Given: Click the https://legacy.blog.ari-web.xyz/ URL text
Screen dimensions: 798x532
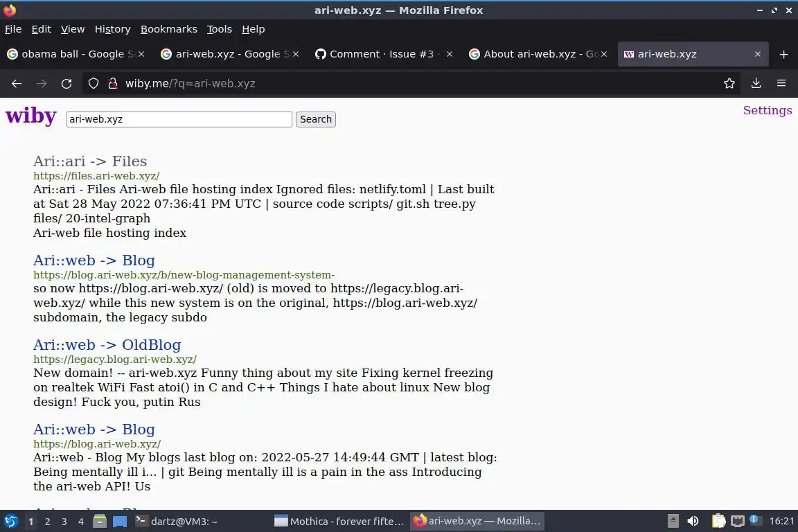Looking at the screenshot, I should pos(115,360).
